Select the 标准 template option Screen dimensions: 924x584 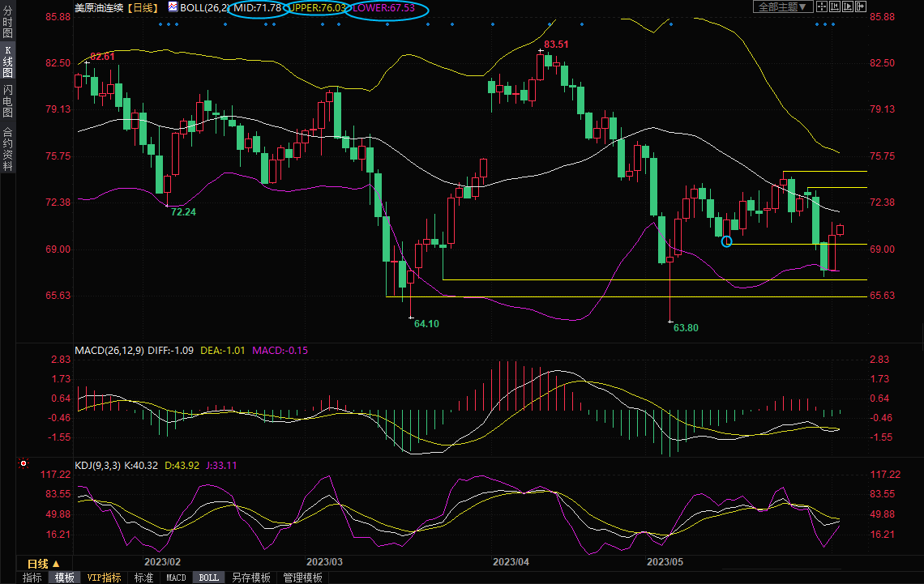click(143, 578)
